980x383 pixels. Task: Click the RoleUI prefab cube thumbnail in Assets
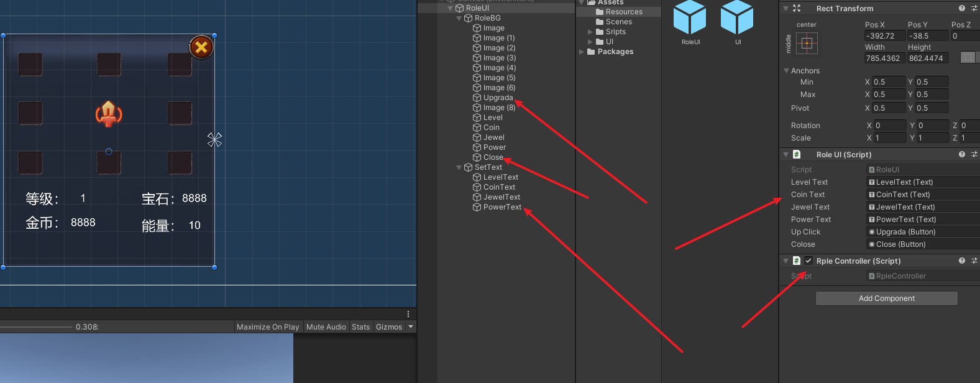(x=690, y=17)
